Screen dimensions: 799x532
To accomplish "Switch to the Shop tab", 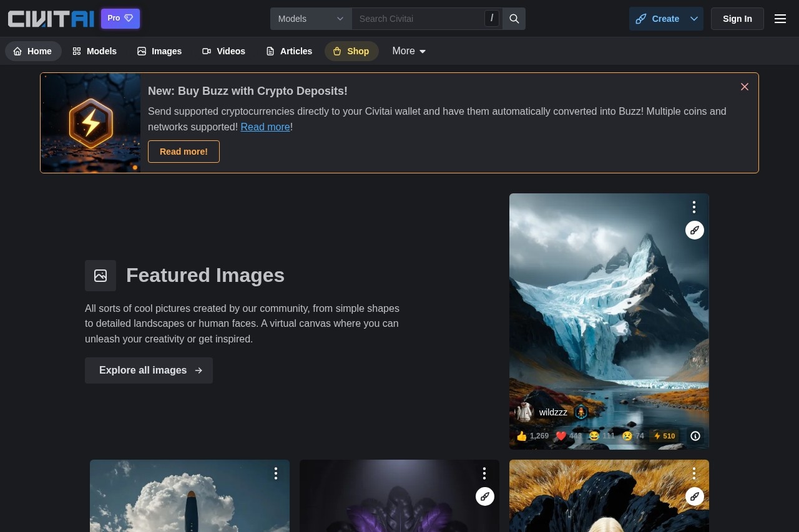I will point(351,51).
